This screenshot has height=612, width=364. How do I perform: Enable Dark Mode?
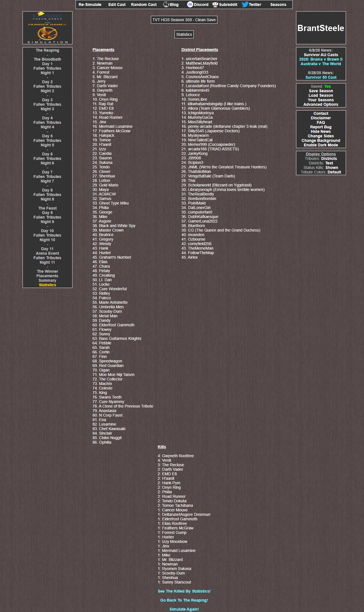click(321, 145)
